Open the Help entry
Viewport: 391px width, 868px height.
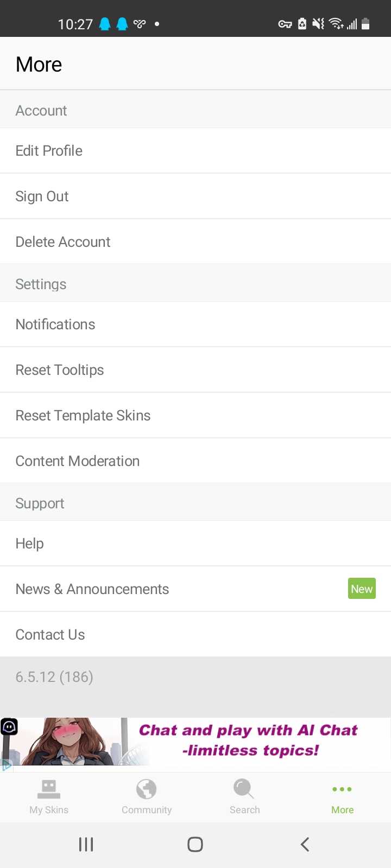click(x=195, y=544)
